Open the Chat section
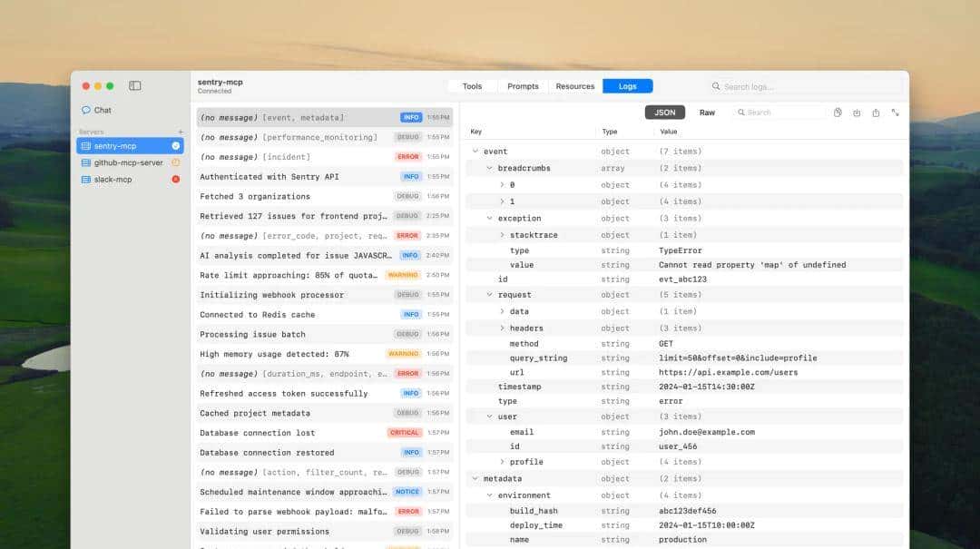This screenshot has width=980, height=549. pos(103,110)
